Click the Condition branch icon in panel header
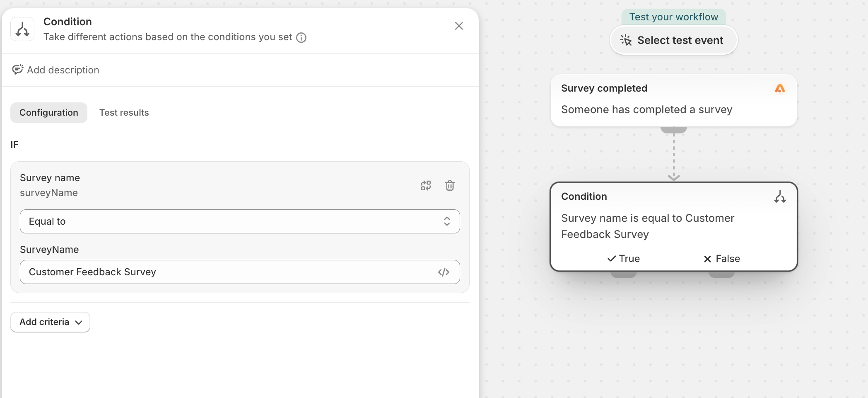 click(22, 29)
